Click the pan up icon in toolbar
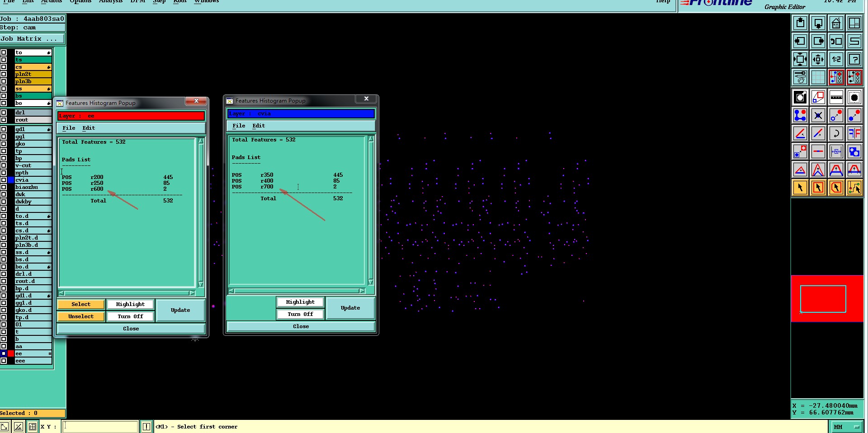 pos(800,23)
